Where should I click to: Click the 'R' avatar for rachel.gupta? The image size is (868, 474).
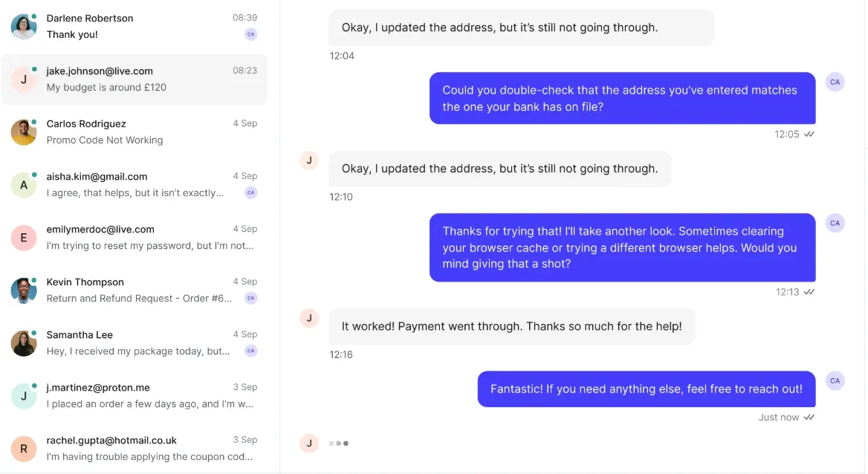pyautogui.click(x=24, y=449)
